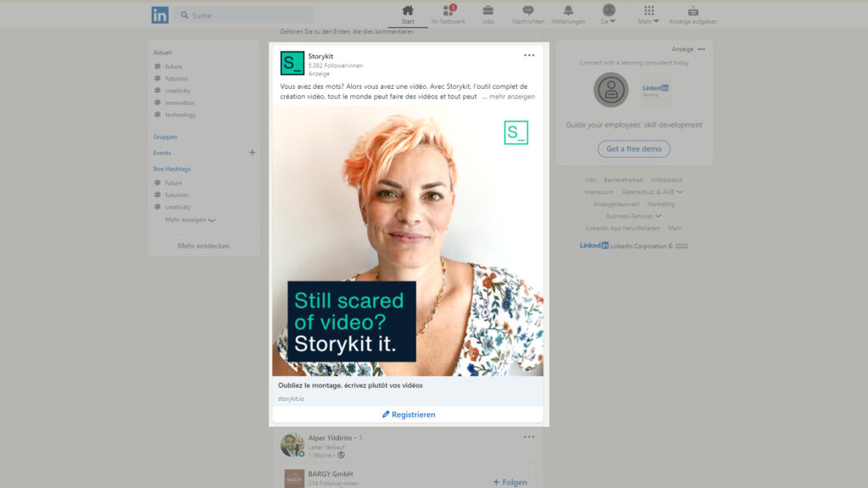The height and width of the screenshot is (488, 868).
Task: Click the Registrieren button
Action: [x=408, y=414]
